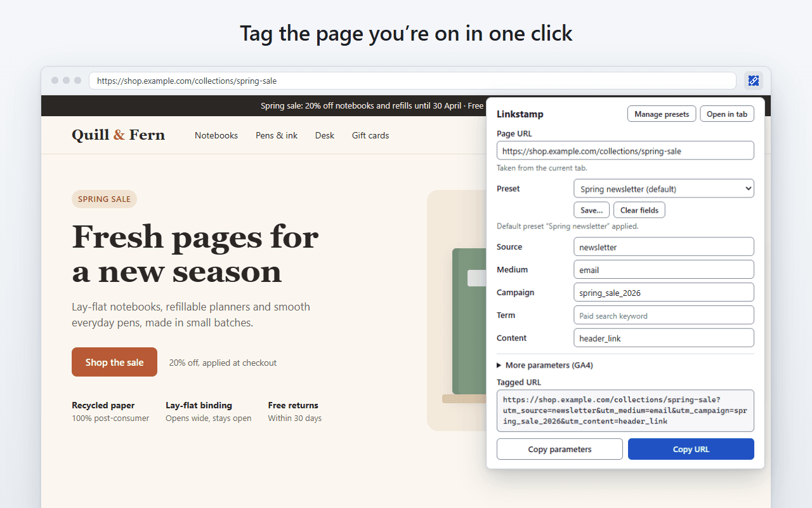Click the SPRING SALE badge
812x508 pixels.
(x=104, y=199)
